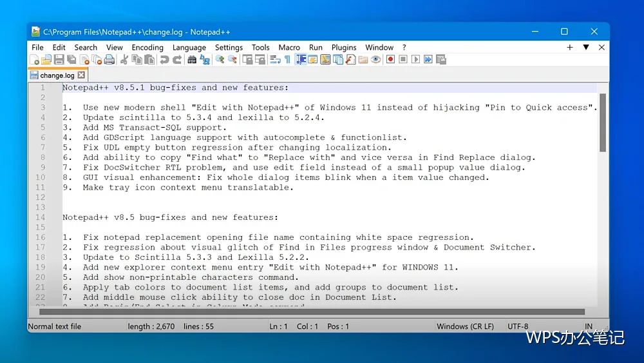The height and width of the screenshot is (363, 644).
Task: Stop macro recording with the square button
Action: (403, 59)
